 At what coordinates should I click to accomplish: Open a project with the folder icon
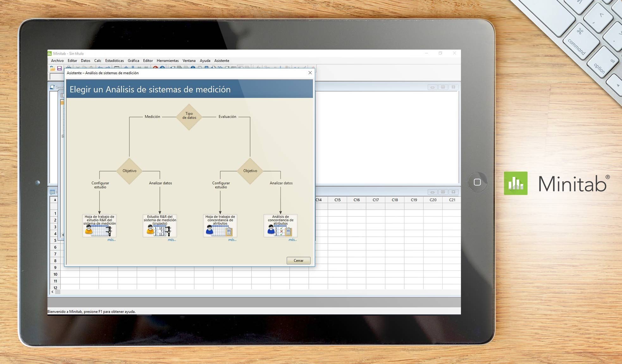52,68
